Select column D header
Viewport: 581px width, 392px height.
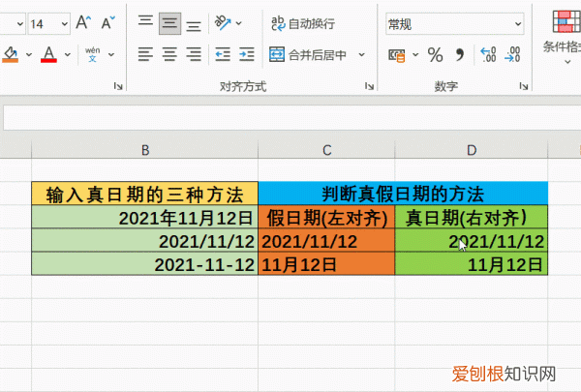(472, 150)
